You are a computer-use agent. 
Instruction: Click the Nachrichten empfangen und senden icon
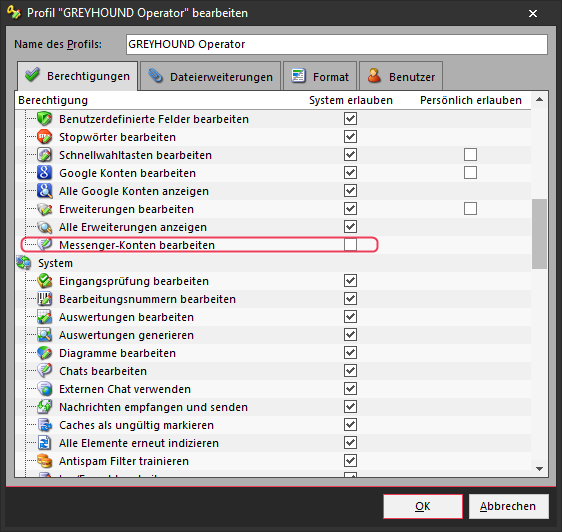tap(44, 407)
